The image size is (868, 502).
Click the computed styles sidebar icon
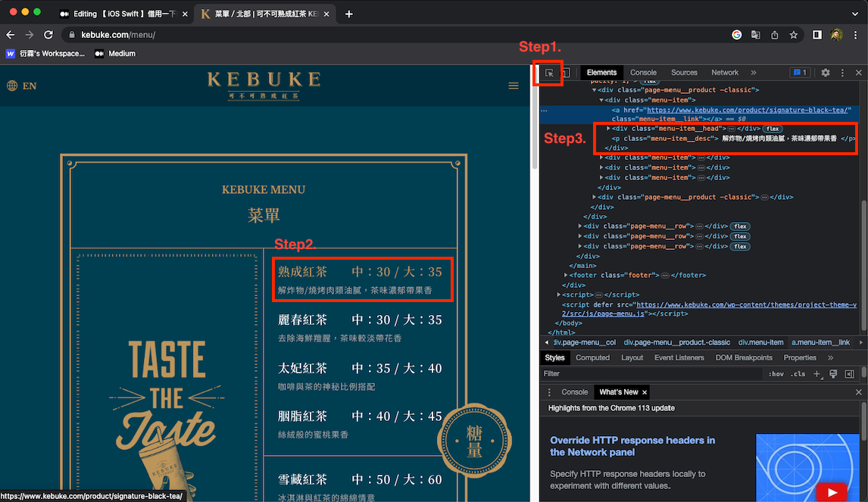[850, 373]
